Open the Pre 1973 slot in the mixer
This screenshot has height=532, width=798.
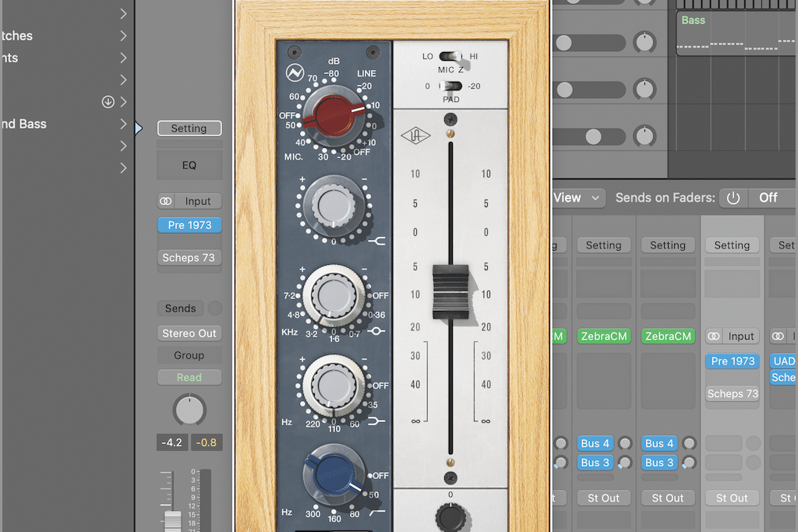(733, 361)
